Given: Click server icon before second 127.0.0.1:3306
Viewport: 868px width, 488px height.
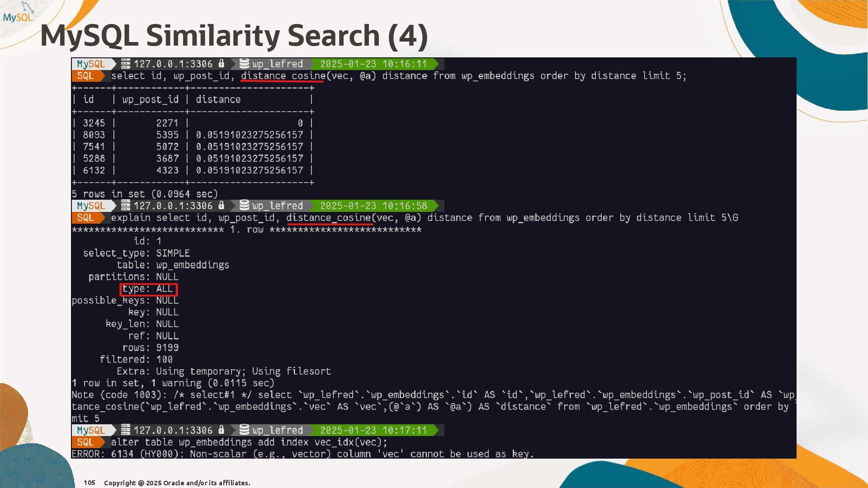Looking at the screenshot, I should 126,206.
